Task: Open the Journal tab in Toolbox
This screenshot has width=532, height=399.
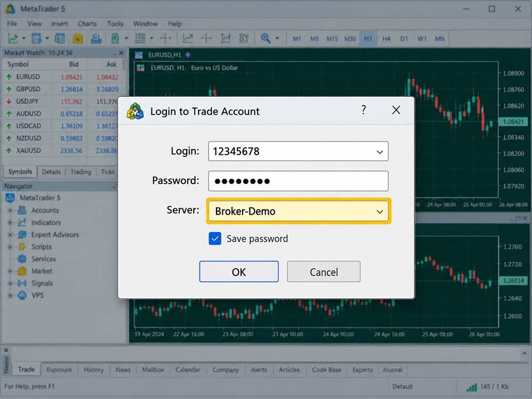Action: (393, 370)
